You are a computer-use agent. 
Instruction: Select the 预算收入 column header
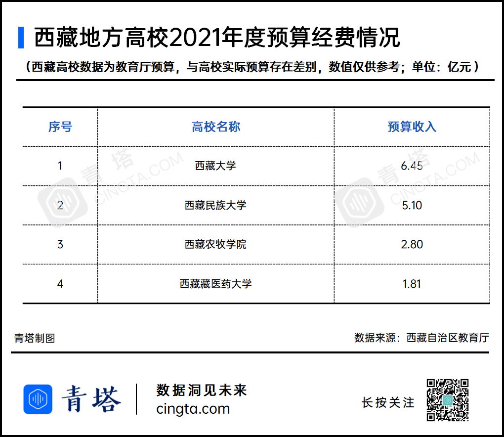(412, 127)
